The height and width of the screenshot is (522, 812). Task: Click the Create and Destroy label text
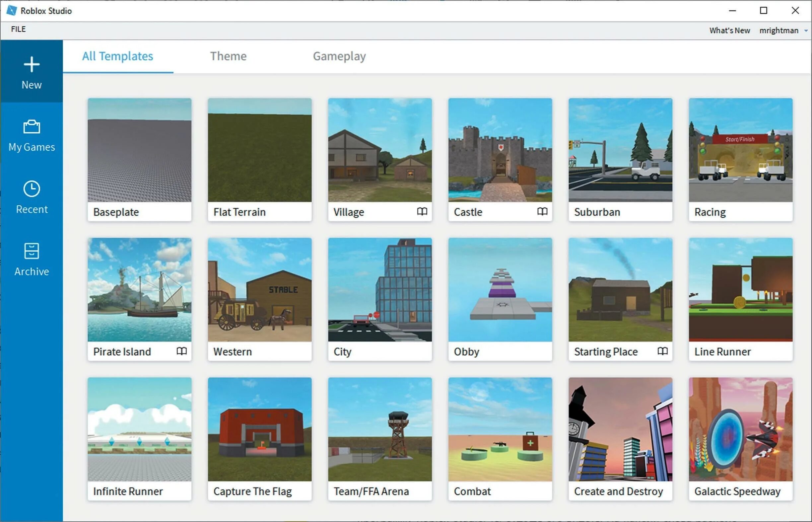point(618,491)
